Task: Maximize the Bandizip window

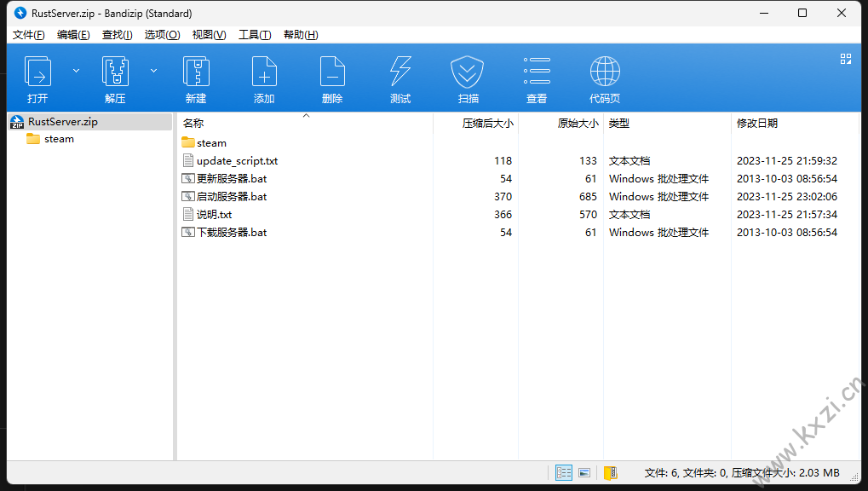Action: 802,13
